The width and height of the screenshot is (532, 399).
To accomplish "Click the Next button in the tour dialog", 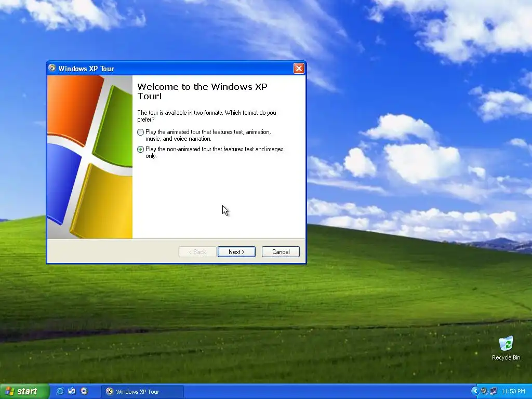I will (x=236, y=252).
